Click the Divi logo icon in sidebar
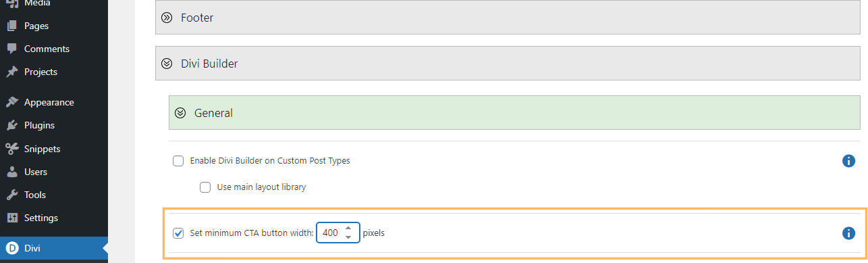The width and height of the screenshot is (868, 263). (11, 248)
